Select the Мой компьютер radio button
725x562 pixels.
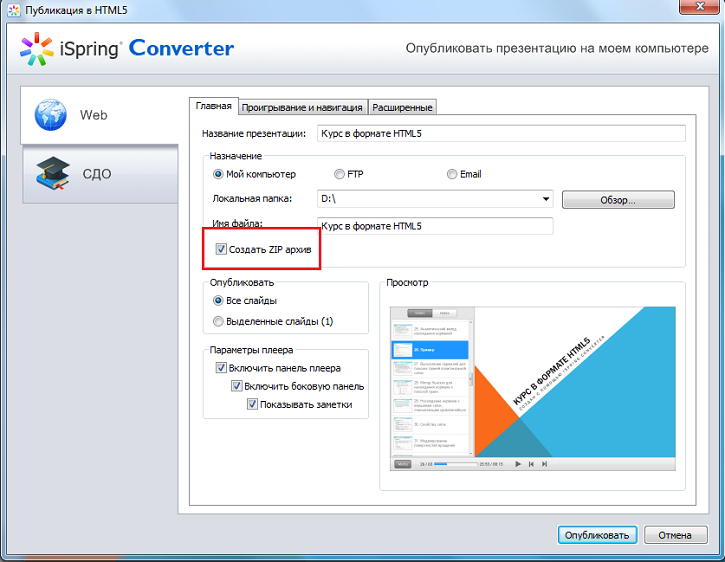pyautogui.click(x=218, y=174)
